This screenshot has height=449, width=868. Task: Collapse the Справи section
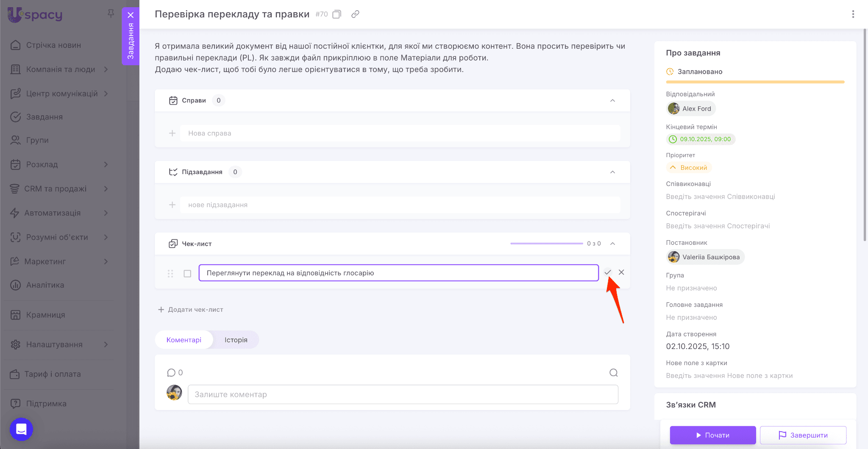tap(612, 101)
